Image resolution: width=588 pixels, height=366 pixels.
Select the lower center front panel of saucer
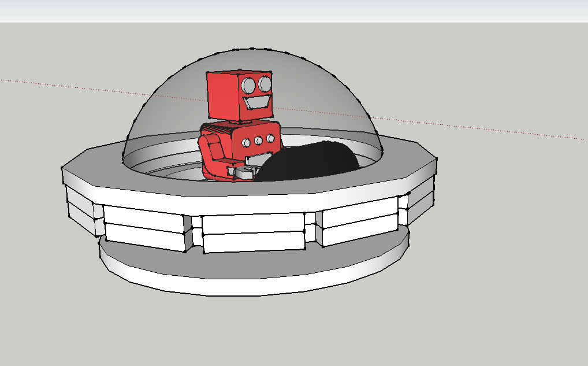[x=254, y=242]
